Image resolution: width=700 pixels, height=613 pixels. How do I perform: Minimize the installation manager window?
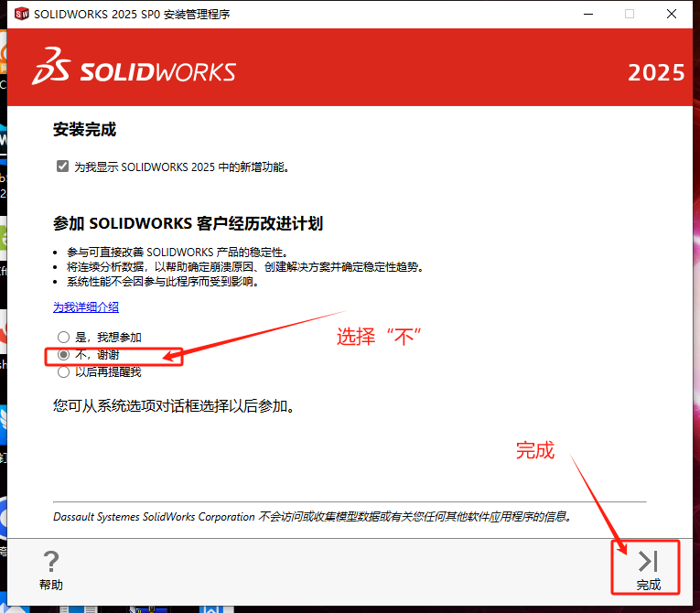(x=588, y=14)
